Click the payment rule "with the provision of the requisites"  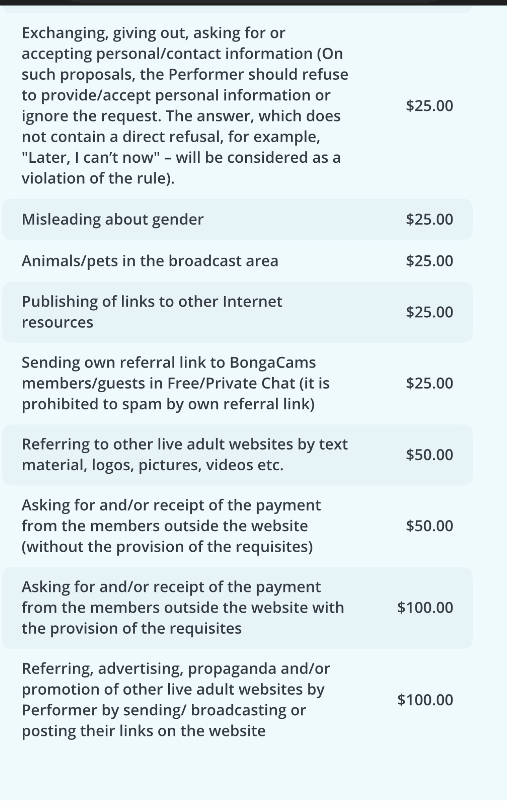(x=182, y=608)
